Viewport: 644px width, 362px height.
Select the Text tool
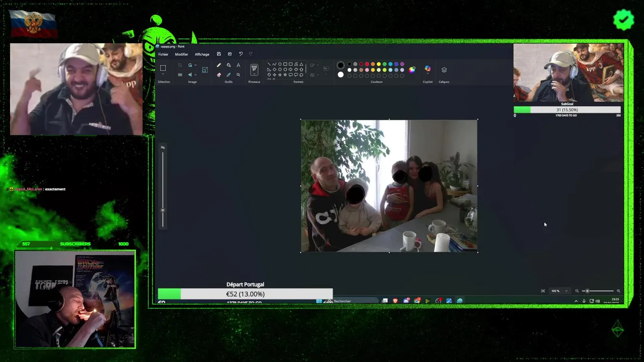[238, 65]
